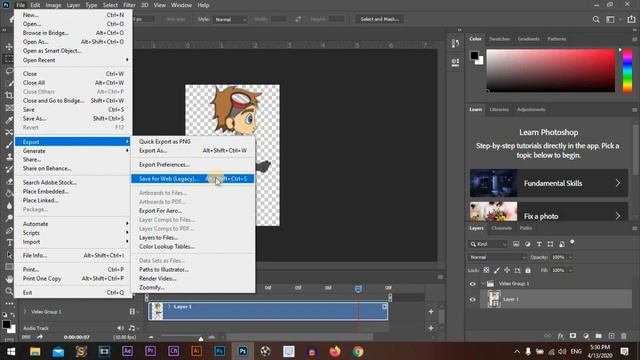Pick a color in the color field
Image resolution: width=640 pixels, height=360 pixels.
coord(550,70)
